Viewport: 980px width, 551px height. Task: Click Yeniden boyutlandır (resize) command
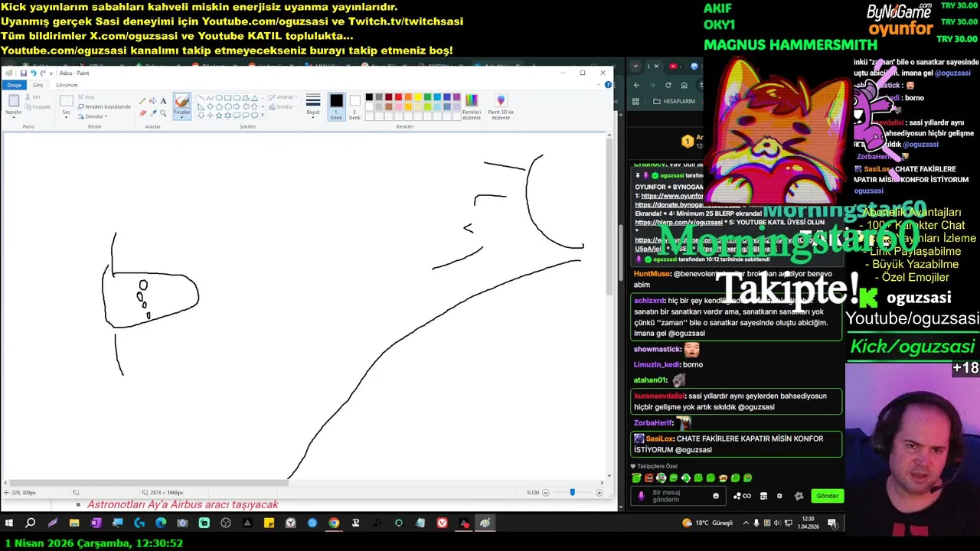105,107
